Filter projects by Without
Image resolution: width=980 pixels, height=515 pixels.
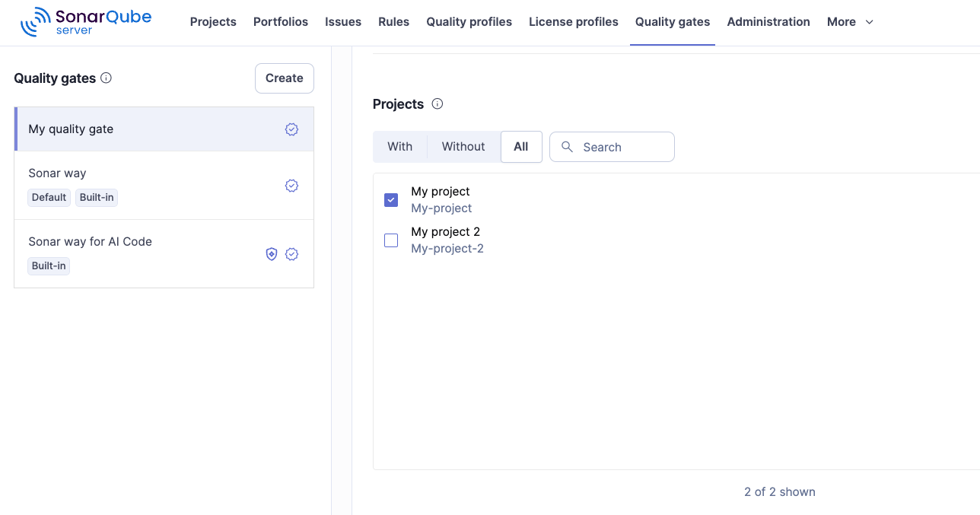(x=463, y=147)
